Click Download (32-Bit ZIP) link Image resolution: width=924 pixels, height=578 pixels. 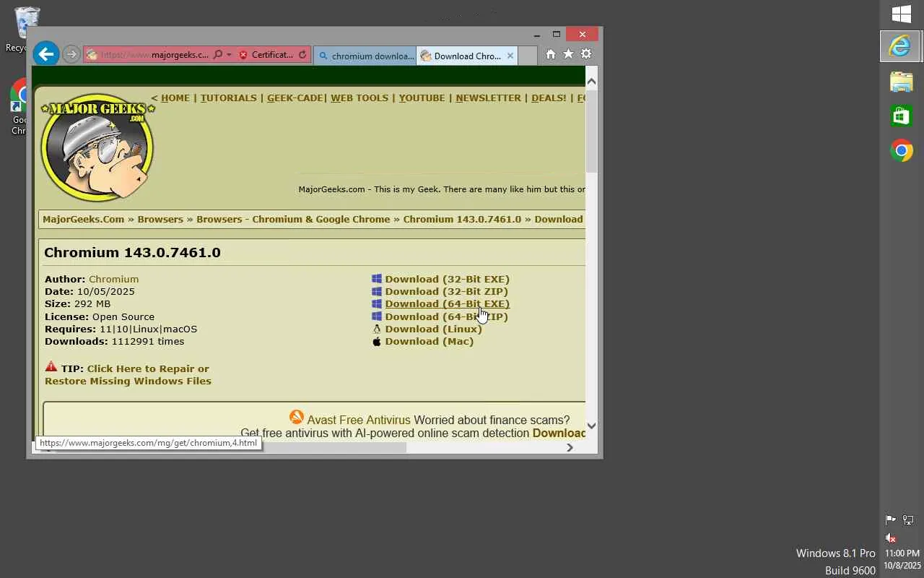point(446,292)
